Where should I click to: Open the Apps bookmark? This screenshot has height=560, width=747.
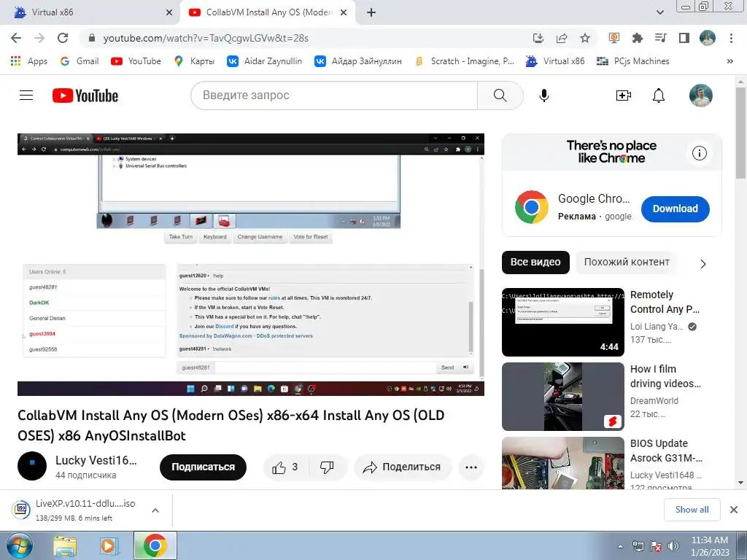(29, 61)
